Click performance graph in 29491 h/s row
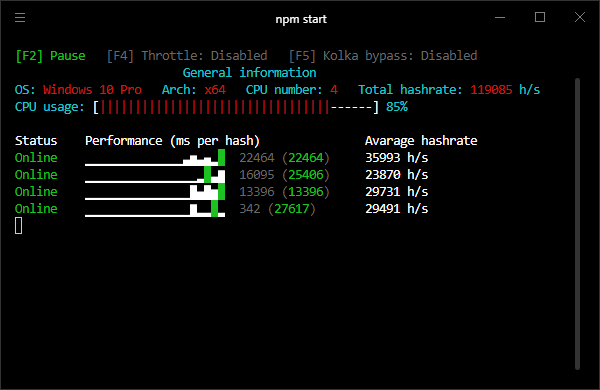The image size is (600, 390). [x=155, y=209]
